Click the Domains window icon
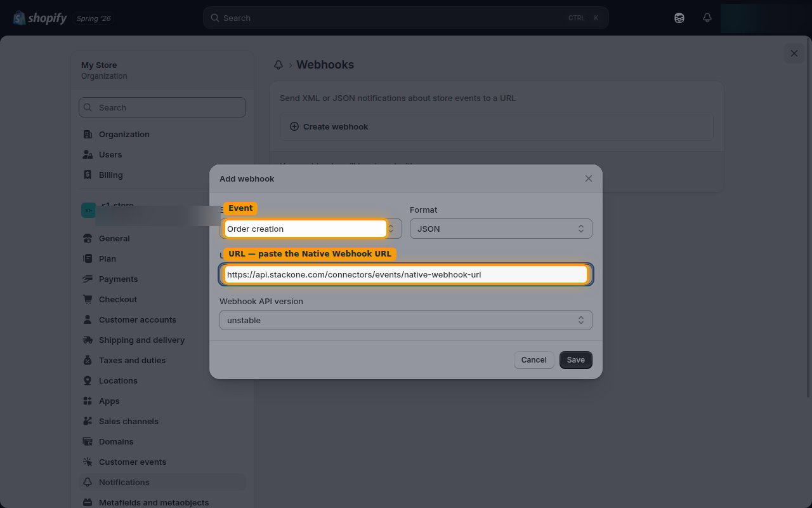This screenshot has height=508, width=812. 88,441
